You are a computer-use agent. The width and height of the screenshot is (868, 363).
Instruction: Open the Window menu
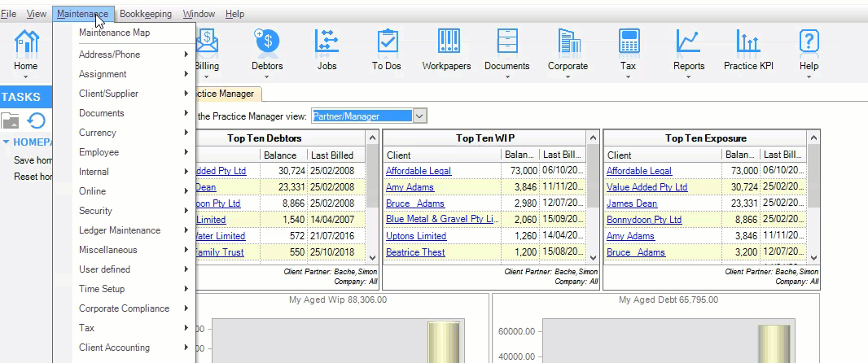coord(199,14)
